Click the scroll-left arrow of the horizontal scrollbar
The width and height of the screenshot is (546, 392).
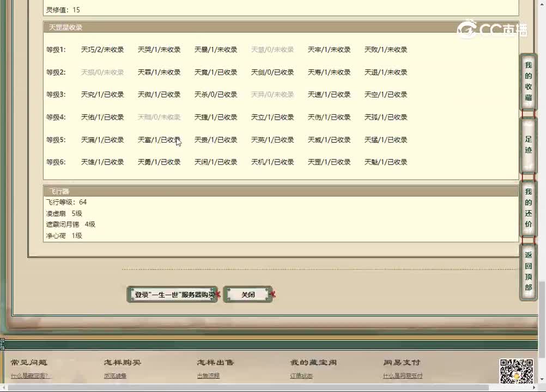coord(3,388)
